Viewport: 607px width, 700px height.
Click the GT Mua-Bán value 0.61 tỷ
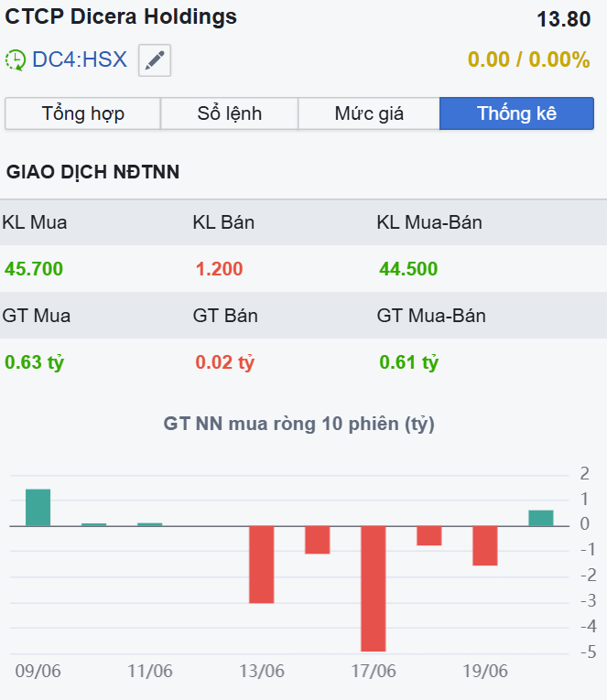pos(409,362)
